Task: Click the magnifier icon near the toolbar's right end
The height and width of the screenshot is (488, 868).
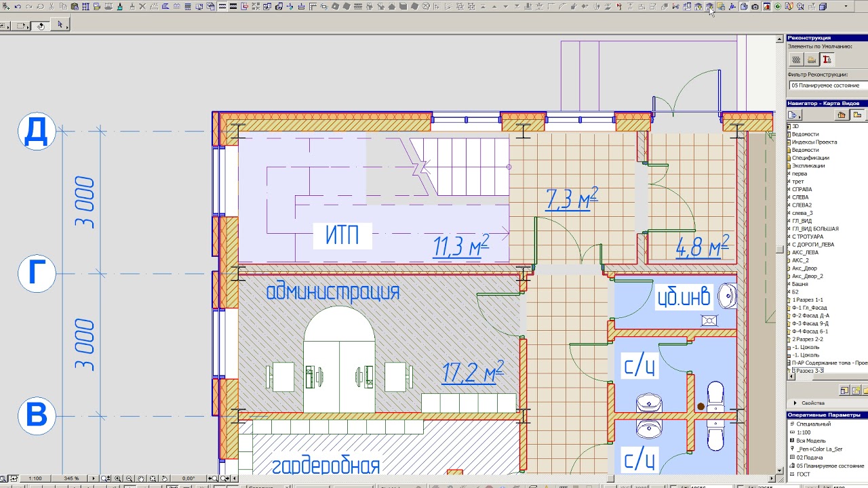Action: click(801, 7)
